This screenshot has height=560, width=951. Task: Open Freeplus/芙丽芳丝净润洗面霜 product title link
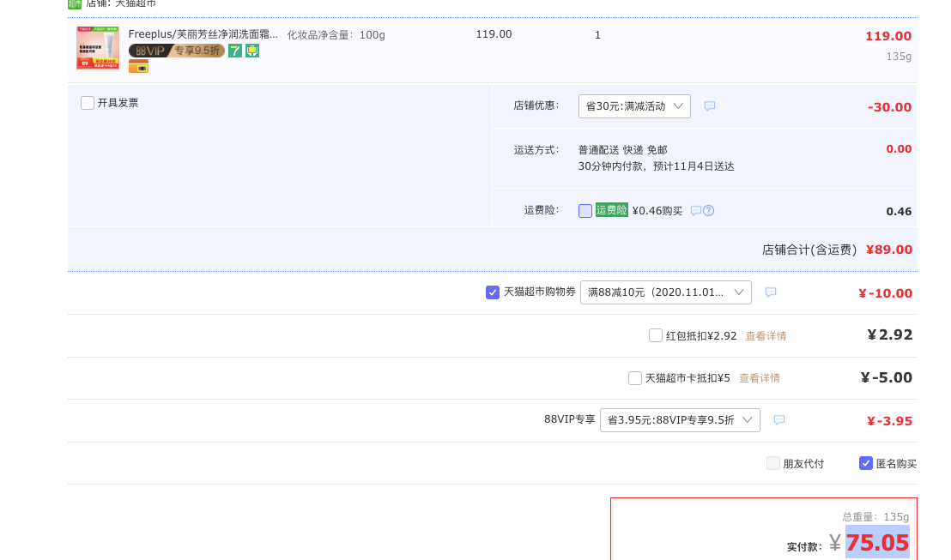click(x=203, y=34)
